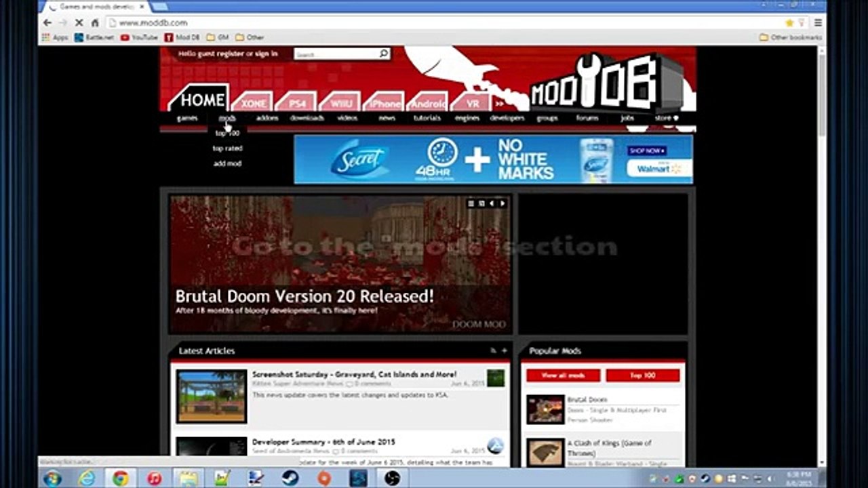Screen dimensions: 868x488
Task: Click the Top 100 red button
Action: coord(643,375)
